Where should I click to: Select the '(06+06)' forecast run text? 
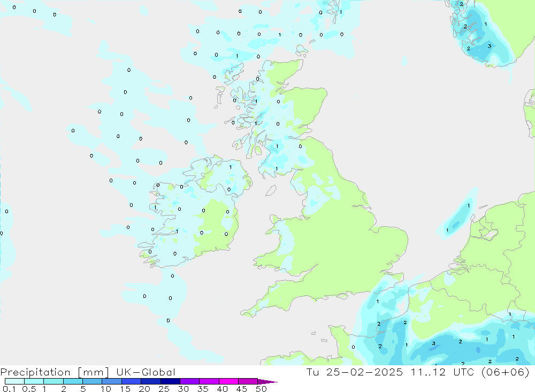506,372
